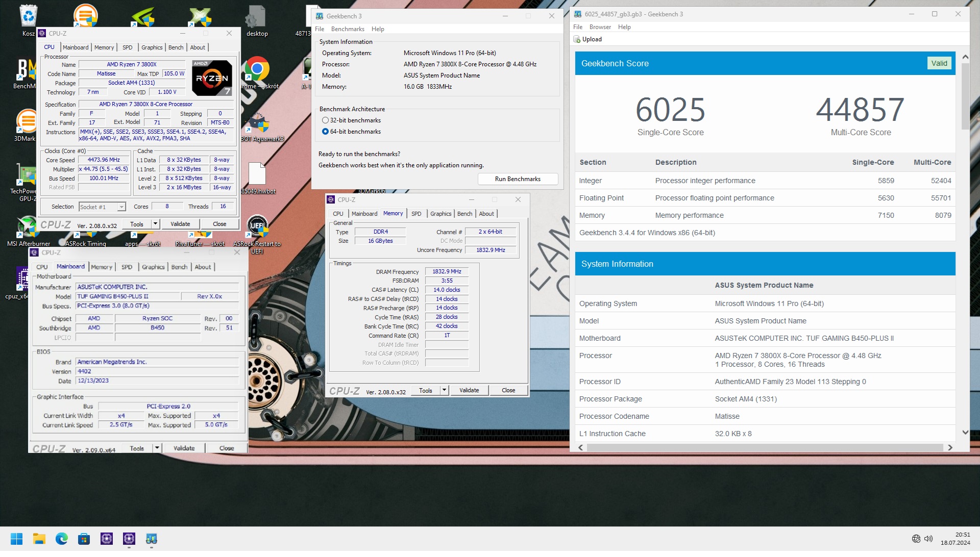Open Browser menu in Geekbench results window

(x=600, y=27)
